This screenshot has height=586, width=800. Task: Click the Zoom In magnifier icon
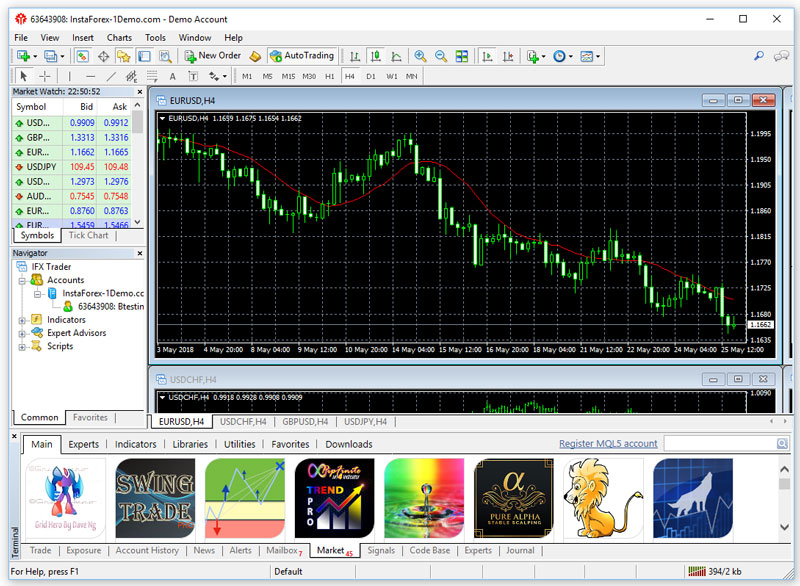click(x=420, y=56)
